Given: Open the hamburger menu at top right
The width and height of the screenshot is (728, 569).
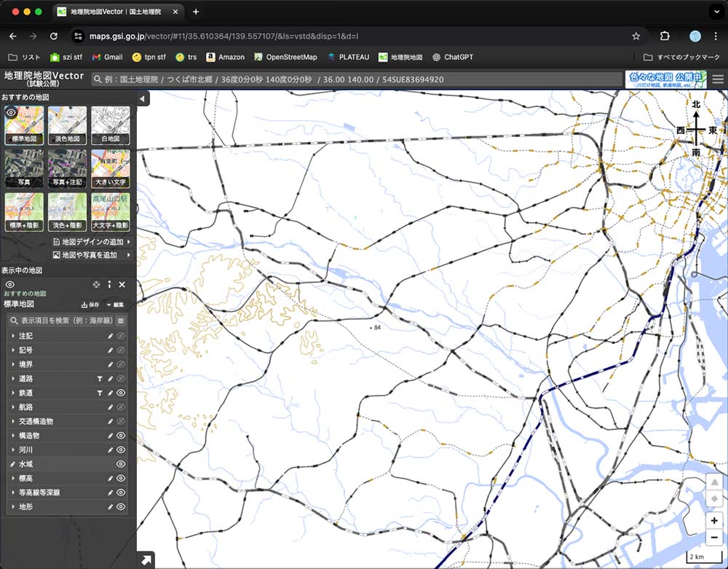Looking at the screenshot, I should (718, 79).
